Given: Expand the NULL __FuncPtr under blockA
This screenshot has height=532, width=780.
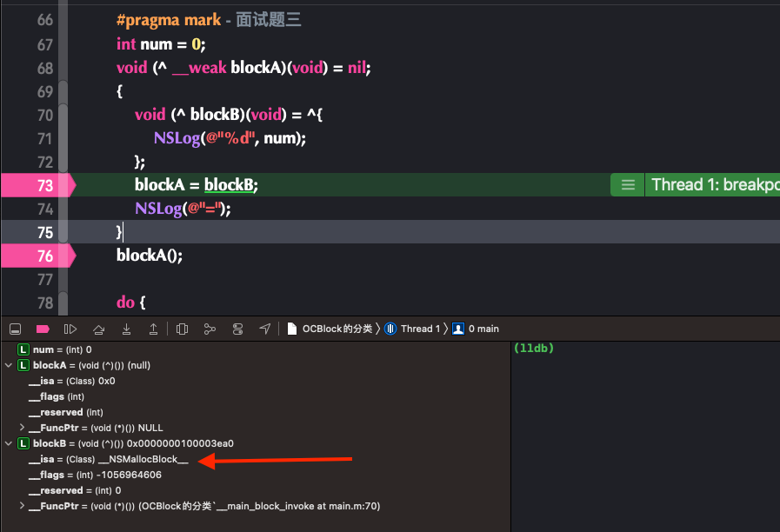Looking at the screenshot, I should 22,428.
